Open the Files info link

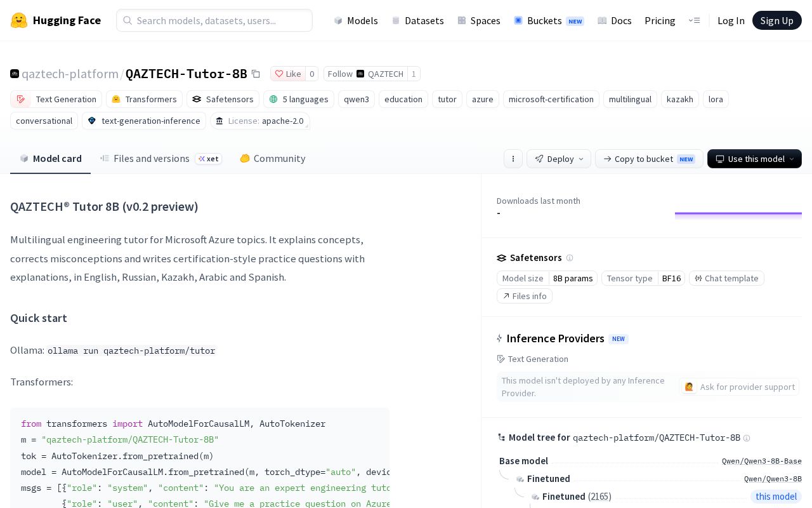click(x=525, y=296)
